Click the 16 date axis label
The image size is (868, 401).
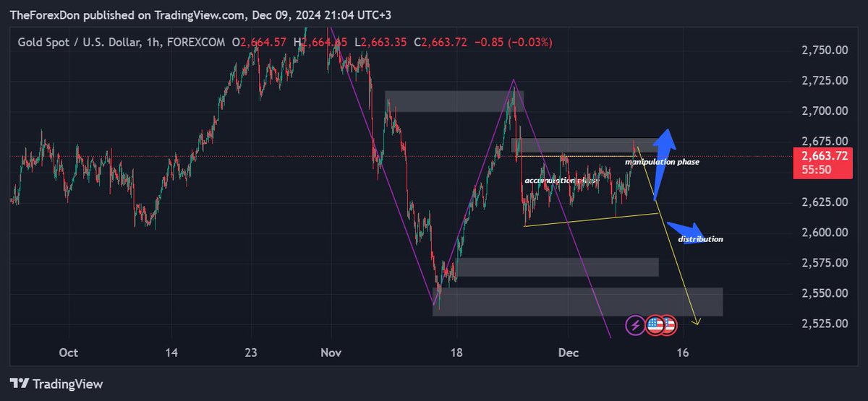click(x=681, y=353)
